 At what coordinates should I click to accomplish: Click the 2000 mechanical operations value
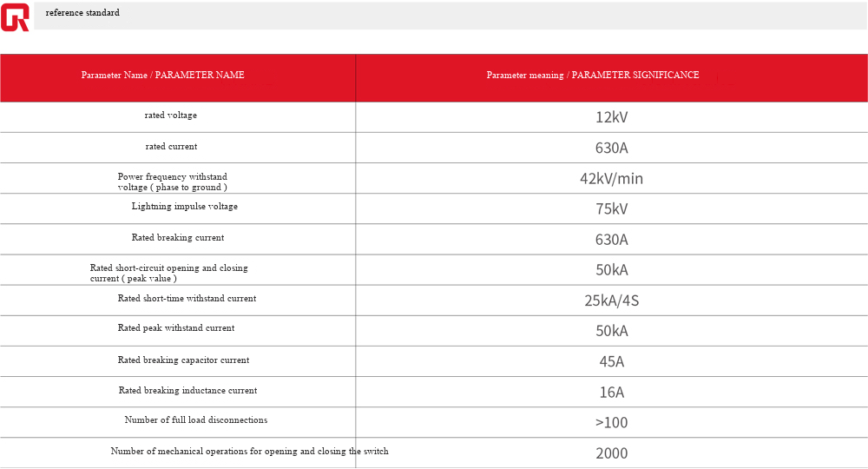click(x=611, y=453)
